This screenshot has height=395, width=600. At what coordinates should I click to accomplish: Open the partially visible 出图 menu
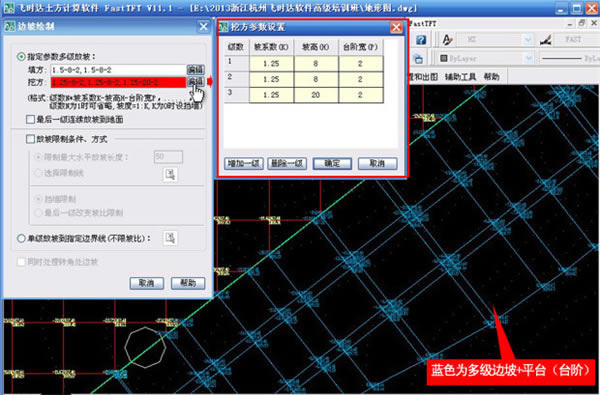[424, 77]
